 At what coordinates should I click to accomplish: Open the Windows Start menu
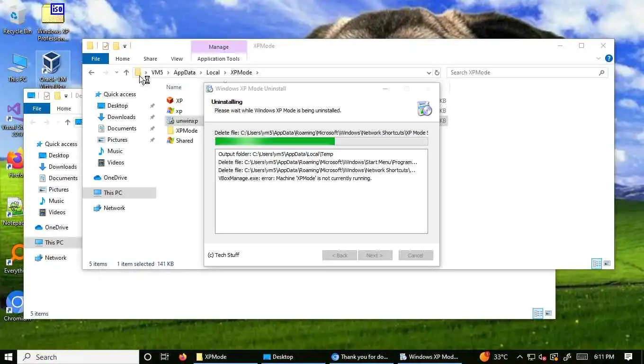click(x=9, y=357)
